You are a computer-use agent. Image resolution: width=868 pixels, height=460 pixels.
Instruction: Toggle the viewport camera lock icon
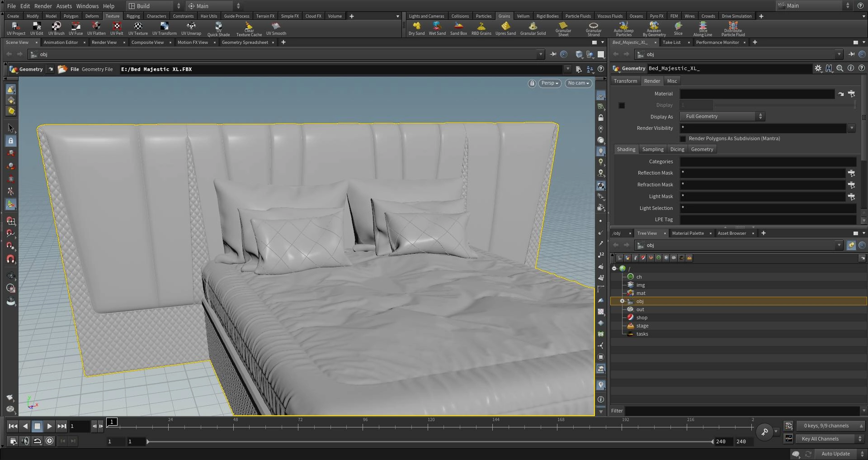pyautogui.click(x=532, y=83)
